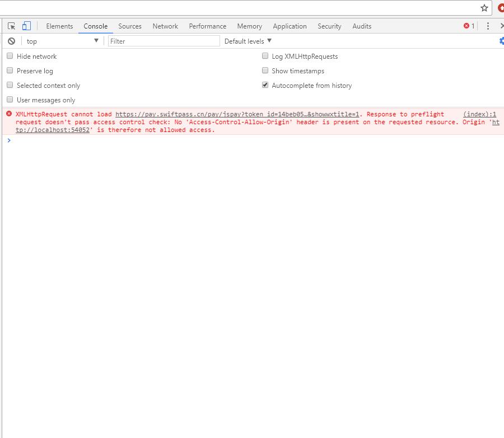Enable Preserve log
Image resolution: width=504 pixels, height=438 pixels.
pyautogui.click(x=10, y=70)
